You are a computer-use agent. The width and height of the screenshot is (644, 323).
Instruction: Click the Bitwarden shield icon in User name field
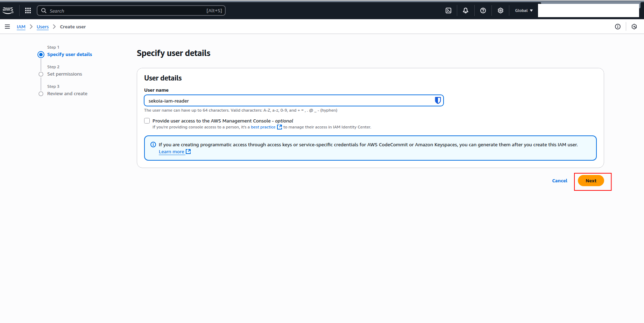[437, 100]
